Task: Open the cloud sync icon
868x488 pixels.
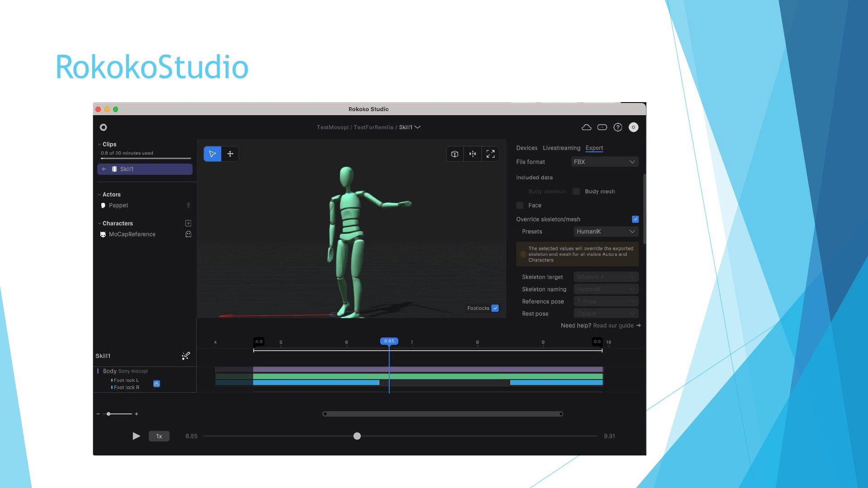Action: click(586, 127)
